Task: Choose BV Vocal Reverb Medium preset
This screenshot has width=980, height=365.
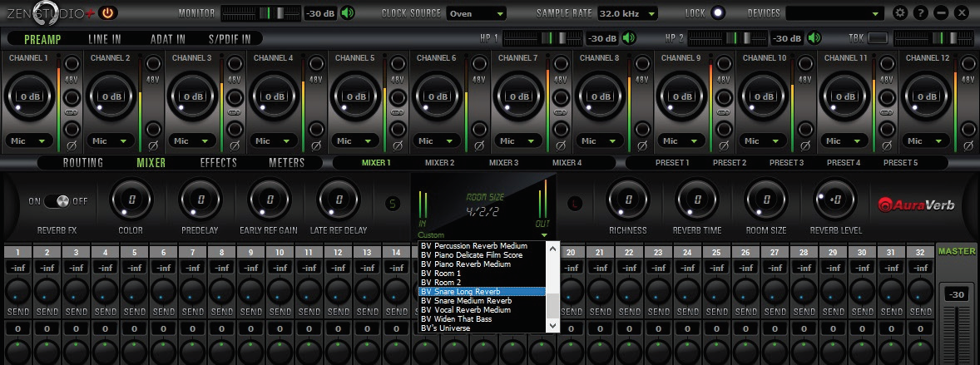Action: (x=482, y=310)
